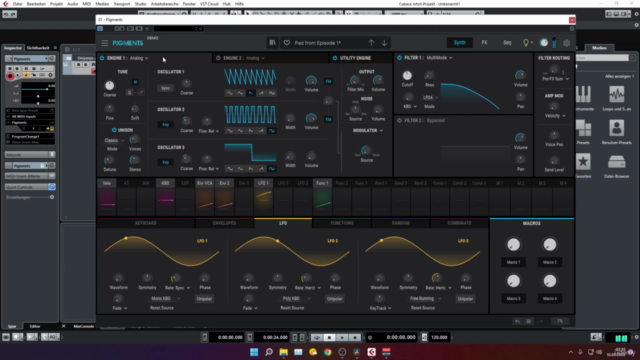Open the Pigments hamburger menu
640x360 pixels.
point(105,43)
